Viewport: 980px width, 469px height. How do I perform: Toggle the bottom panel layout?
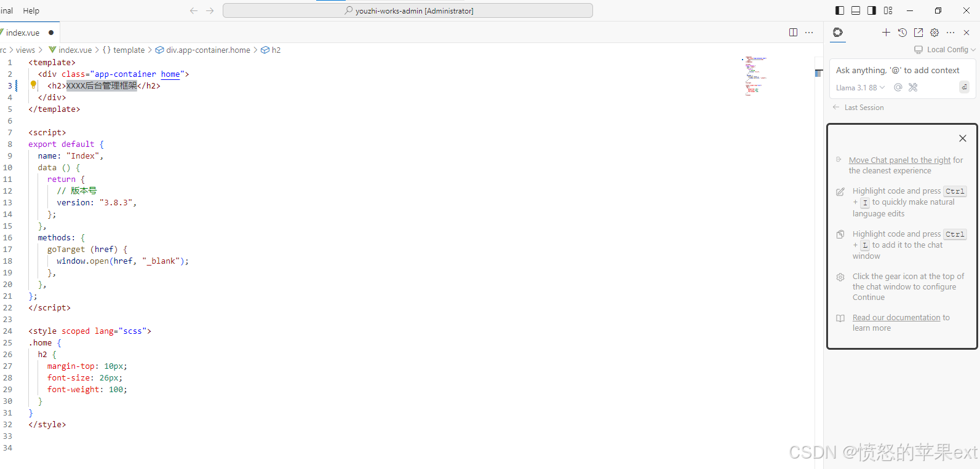click(x=856, y=10)
